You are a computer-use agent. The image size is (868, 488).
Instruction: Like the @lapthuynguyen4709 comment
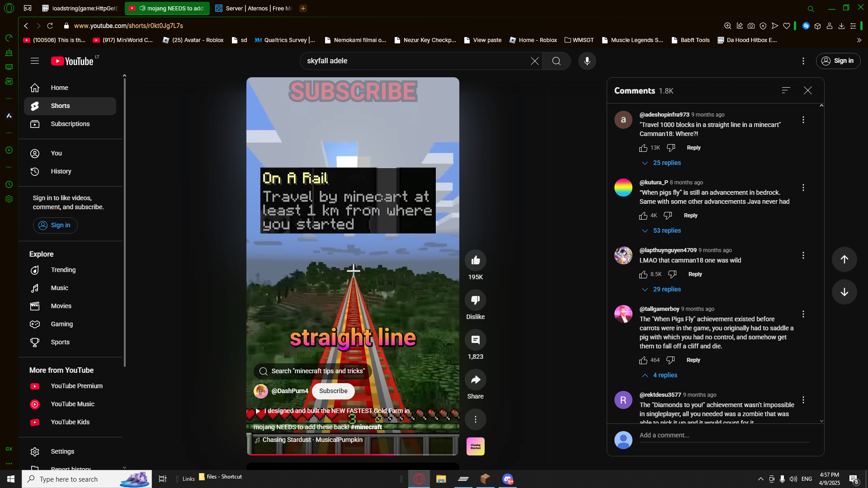click(x=643, y=275)
